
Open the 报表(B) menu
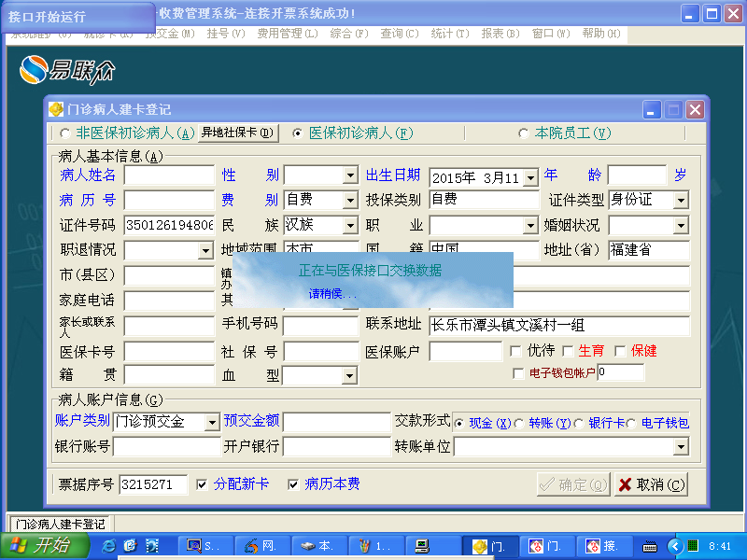500,34
